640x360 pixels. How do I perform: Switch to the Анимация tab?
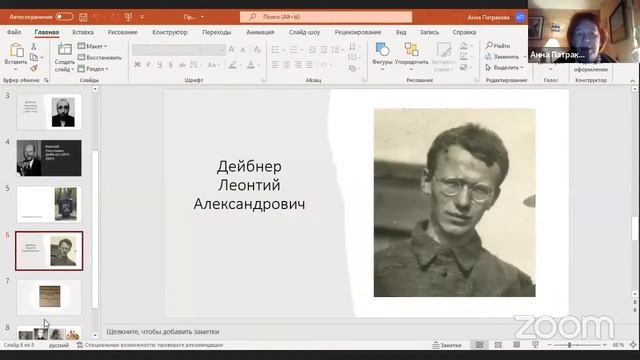click(x=260, y=32)
